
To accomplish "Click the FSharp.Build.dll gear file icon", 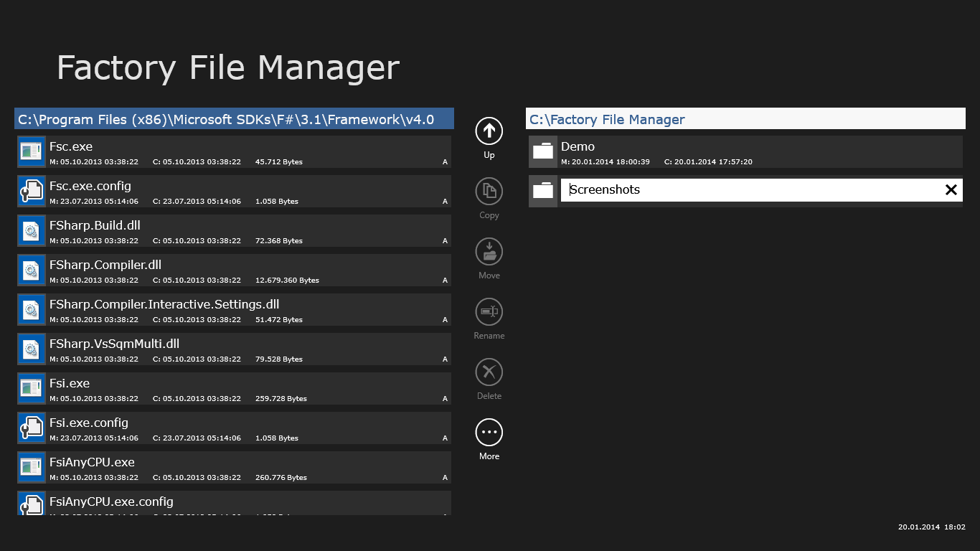I will pyautogui.click(x=32, y=230).
